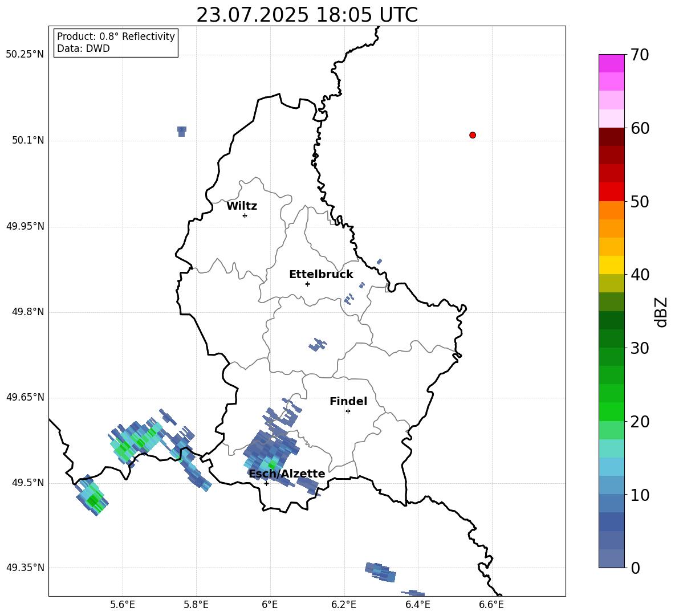The height and width of the screenshot is (616, 675).
Task: Click the Findel city label
Action: (348, 401)
